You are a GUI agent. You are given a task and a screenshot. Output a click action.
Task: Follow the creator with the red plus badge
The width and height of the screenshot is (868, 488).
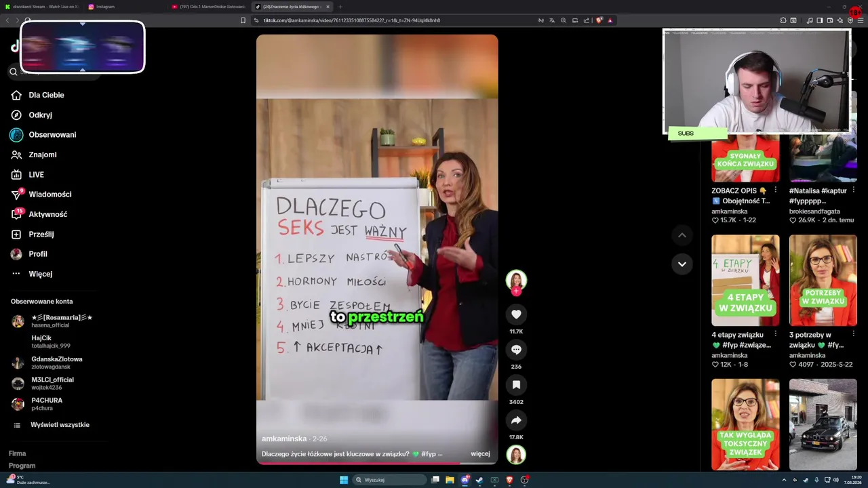516,291
